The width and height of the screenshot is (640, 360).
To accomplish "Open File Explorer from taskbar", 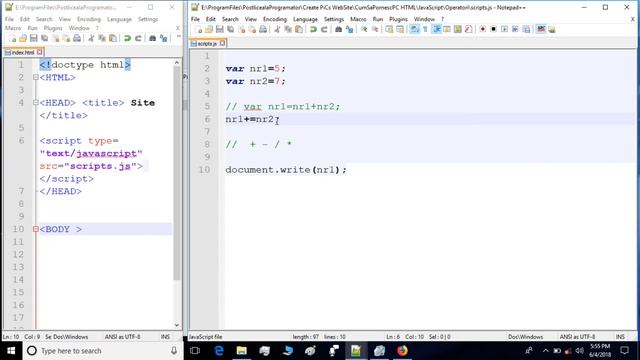I will 242,351.
